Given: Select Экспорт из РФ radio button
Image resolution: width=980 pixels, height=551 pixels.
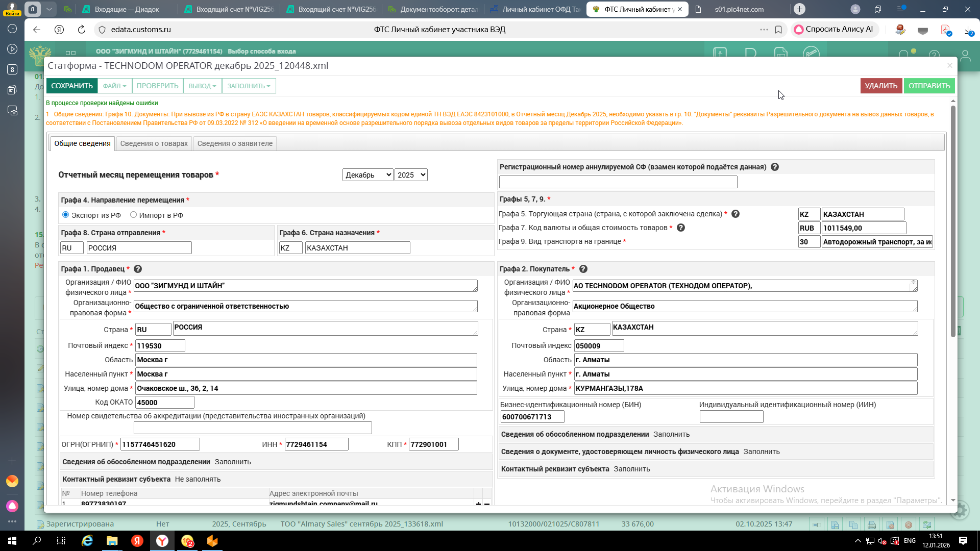Looking at the screenshot, I should click(65, 215).
